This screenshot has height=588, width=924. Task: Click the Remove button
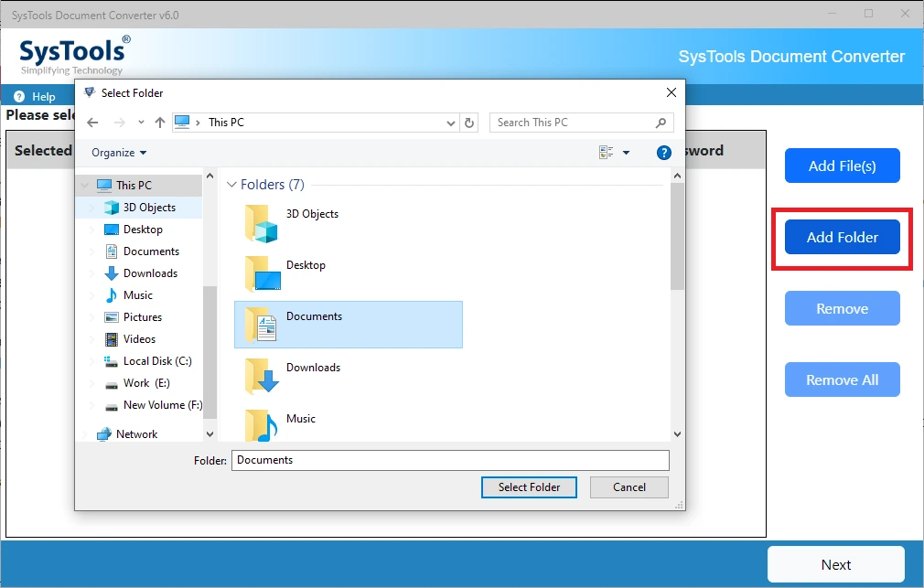tap(842, 308)
